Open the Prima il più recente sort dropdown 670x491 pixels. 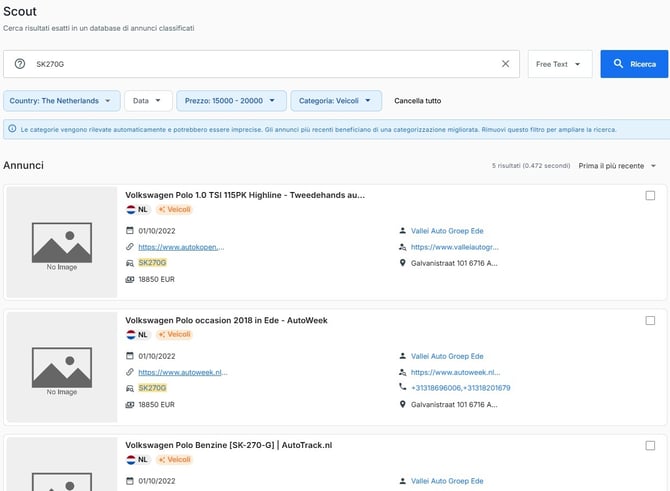click(x=617, y=166)
